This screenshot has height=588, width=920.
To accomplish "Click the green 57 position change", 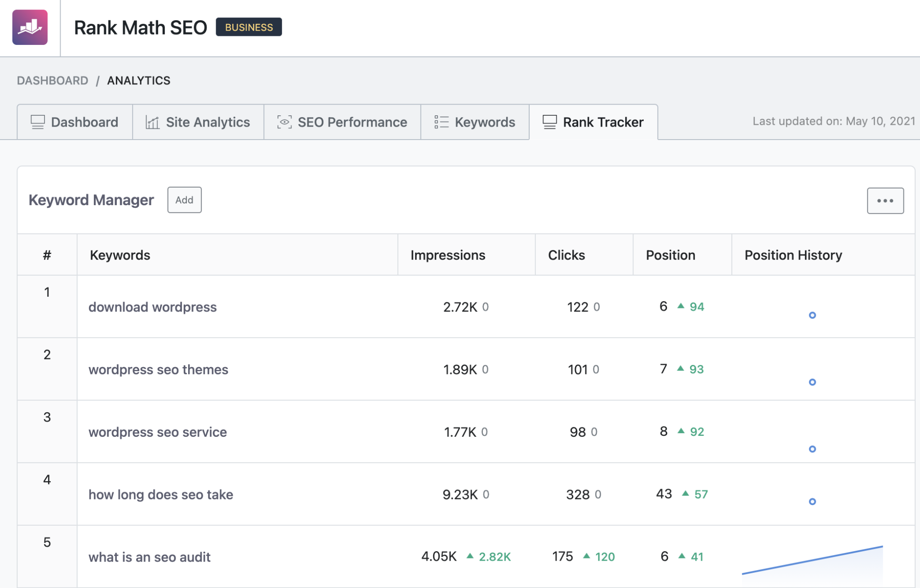I will coord(701,494).
